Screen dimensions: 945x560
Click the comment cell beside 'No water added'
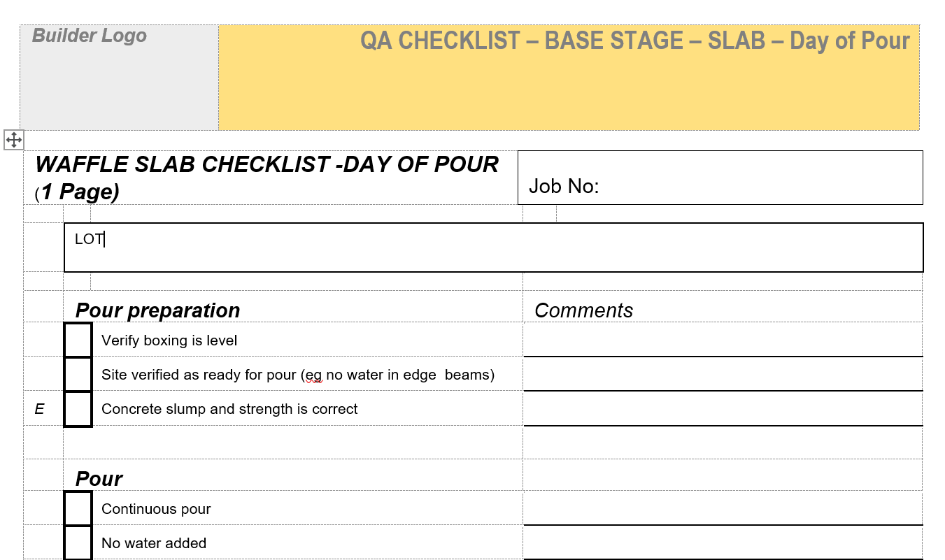click(722, 543)
